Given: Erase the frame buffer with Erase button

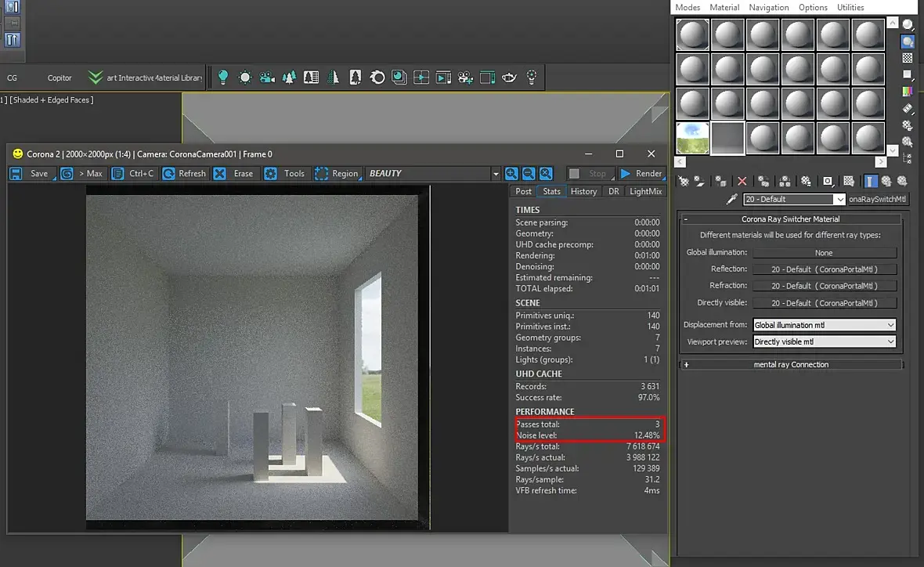Looking at the screenshot, I should click(235, 173).
